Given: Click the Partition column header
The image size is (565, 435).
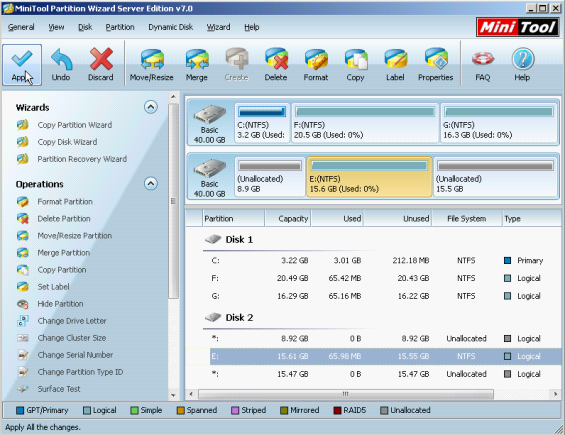Looking at the screenshot, I should (x=233, y=218).
